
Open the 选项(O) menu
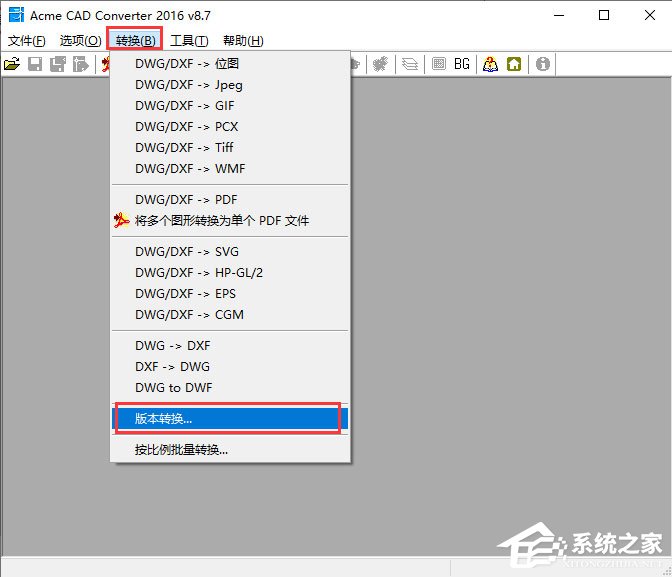81,41
